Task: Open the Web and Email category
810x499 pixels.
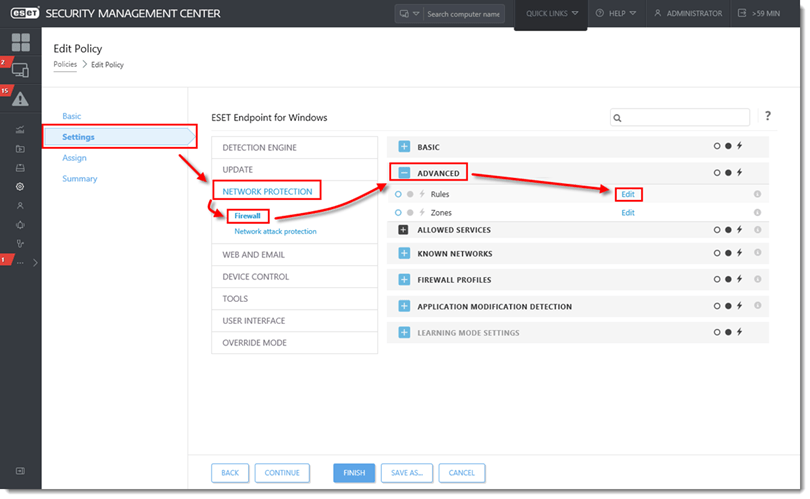Action: click(x=294, y=255)
